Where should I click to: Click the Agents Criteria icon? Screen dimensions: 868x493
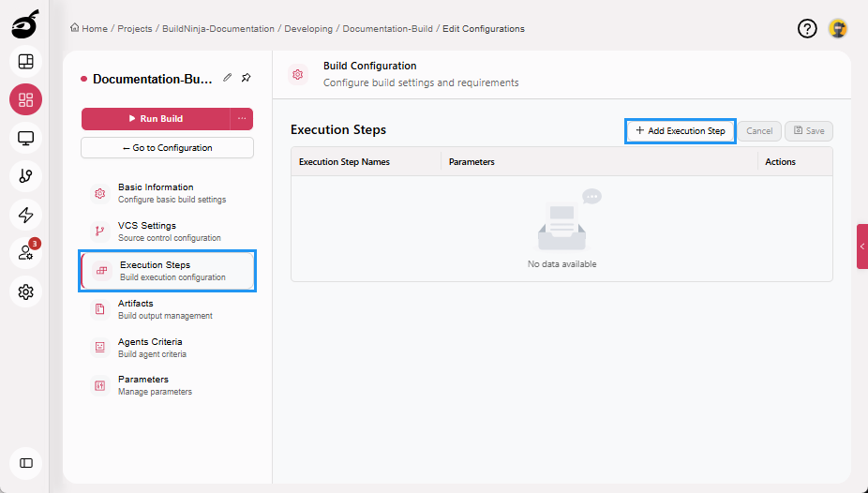pos(99,347)
